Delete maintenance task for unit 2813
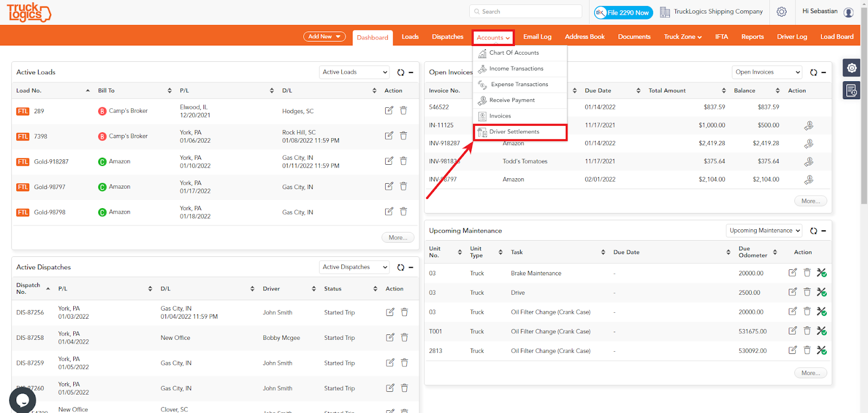This screenshot has width=868, height=413. [807, 350]
